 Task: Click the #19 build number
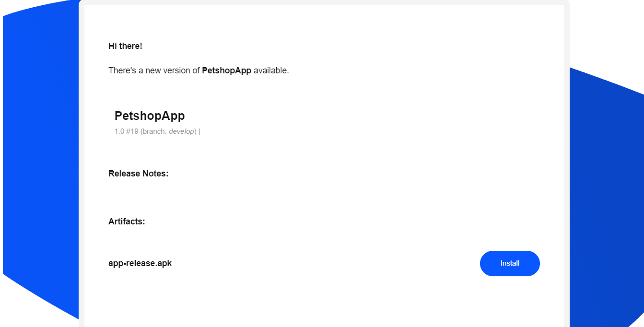click(132, 131)
